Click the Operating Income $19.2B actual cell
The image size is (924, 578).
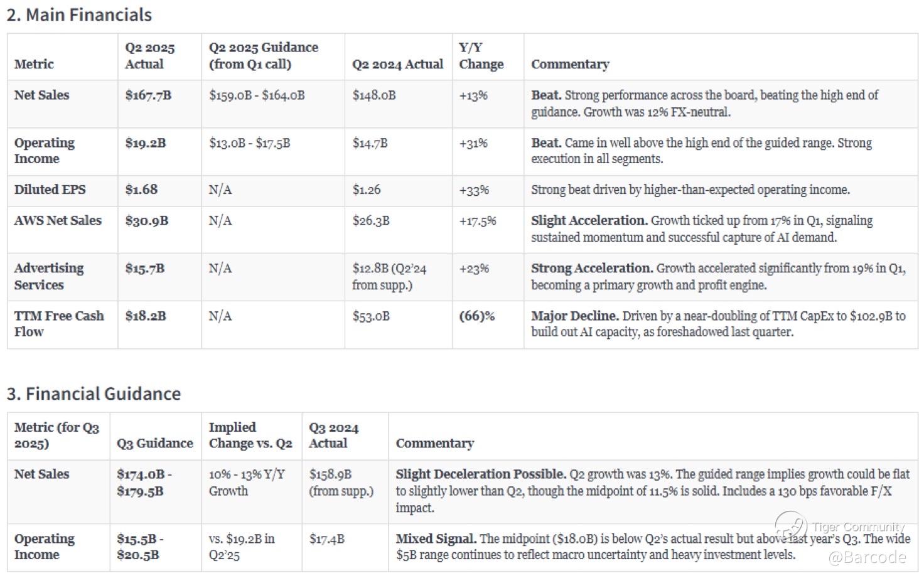point(146,143)
